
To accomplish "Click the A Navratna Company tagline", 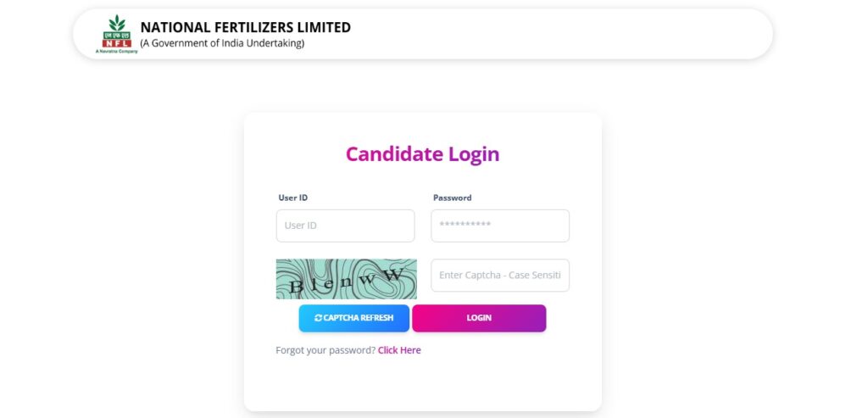I will pyautogui.click(x=117, y=52).
